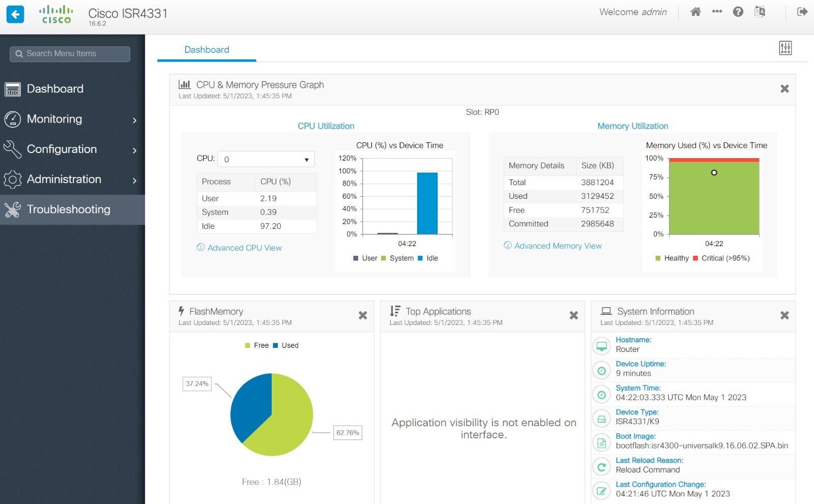814x504 pixels.
Task: Click the three-dots more options icon
Action: pos(717,12)
